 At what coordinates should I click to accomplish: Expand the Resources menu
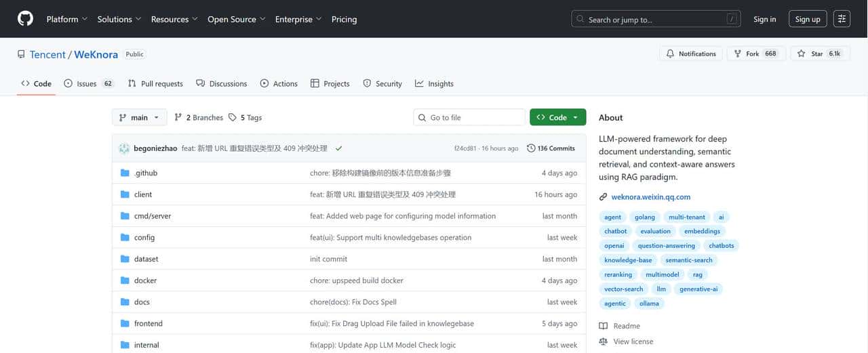tap(174, 19)
